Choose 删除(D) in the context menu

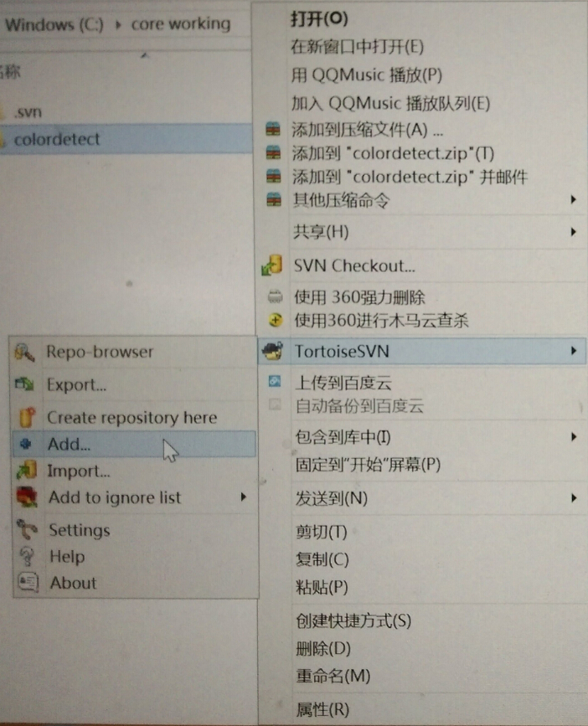coord(323,648)
